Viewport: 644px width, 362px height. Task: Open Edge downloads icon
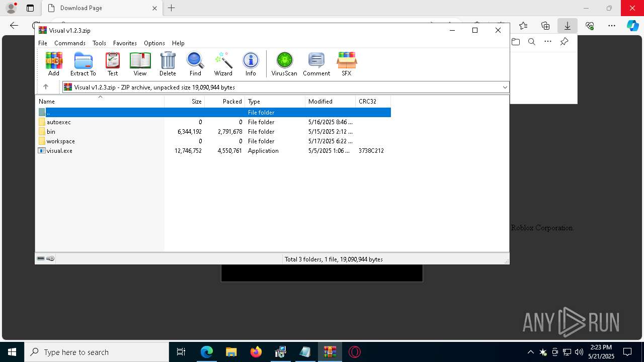[x=568, y=26]
